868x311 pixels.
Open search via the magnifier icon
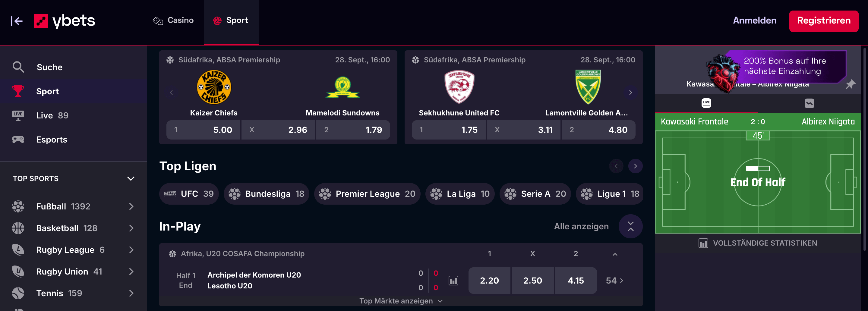pos(18,67)
